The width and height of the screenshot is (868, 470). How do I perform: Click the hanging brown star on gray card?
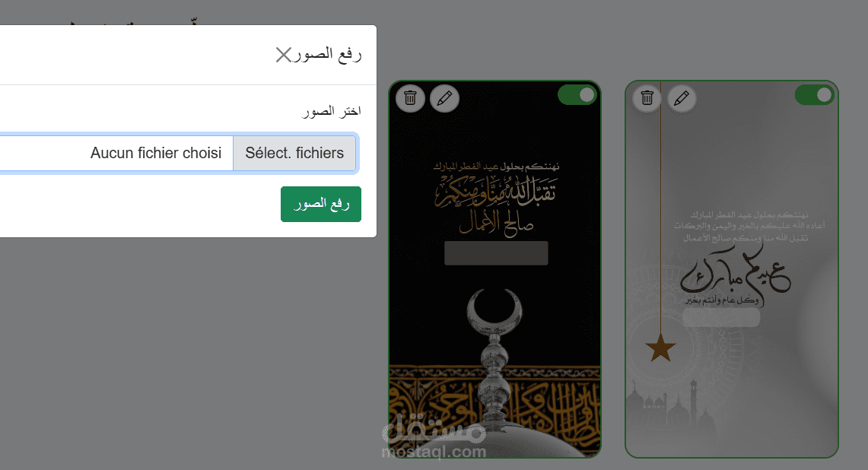click(660, 348)
